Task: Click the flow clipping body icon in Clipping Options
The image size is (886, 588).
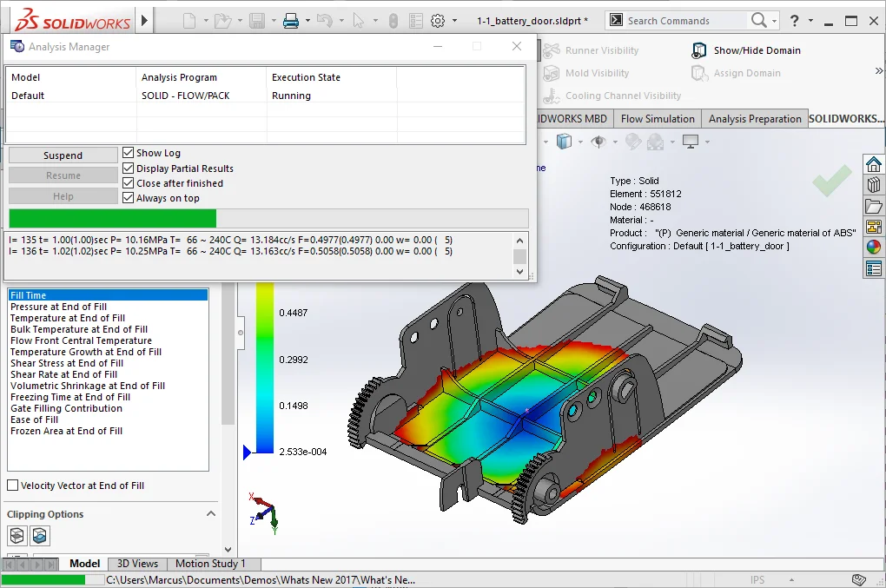Action: (x=39, y=536)
